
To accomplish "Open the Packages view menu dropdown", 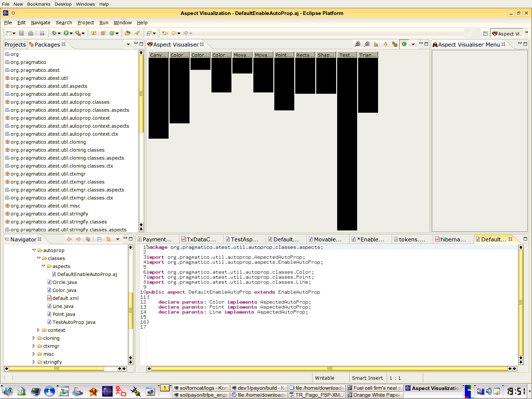I will pyautogui.click(x=128, y=44).
